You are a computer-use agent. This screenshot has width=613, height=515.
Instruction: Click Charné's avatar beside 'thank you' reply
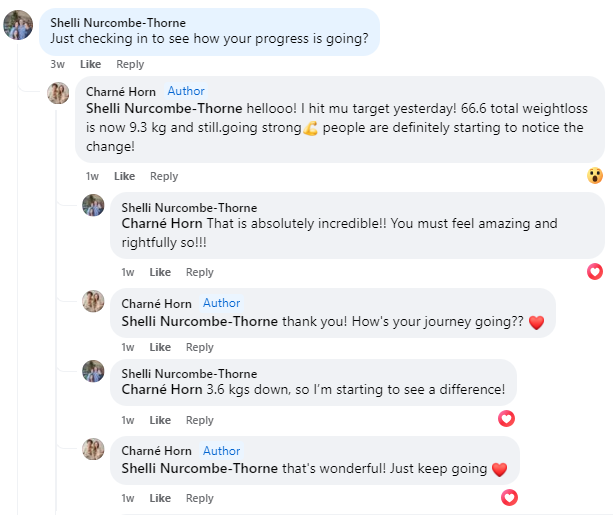point(93,301)
